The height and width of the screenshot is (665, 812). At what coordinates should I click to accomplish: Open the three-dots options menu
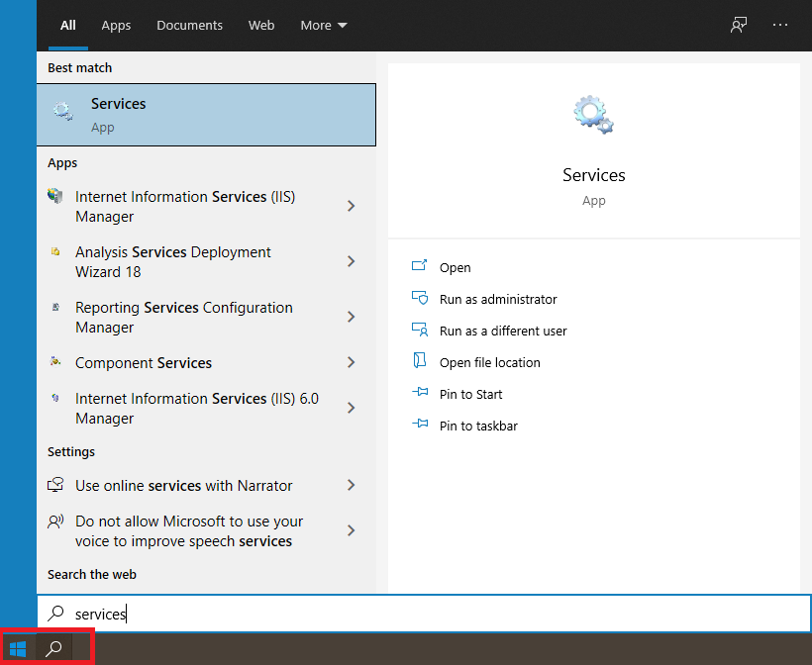780,25
